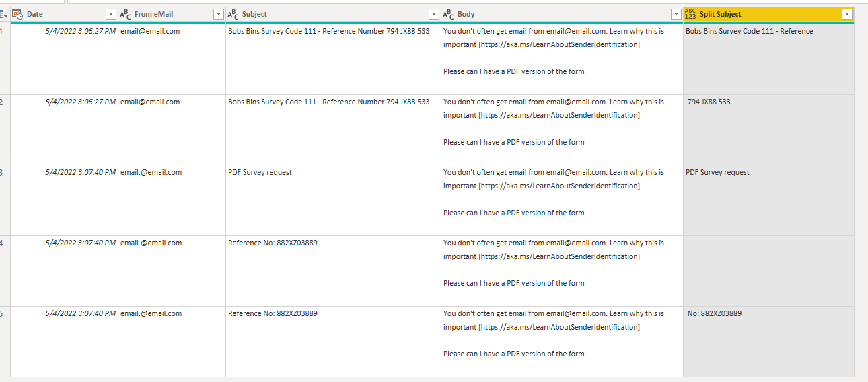
Task: Select the From eMail column header
Action: click(172, 14)
